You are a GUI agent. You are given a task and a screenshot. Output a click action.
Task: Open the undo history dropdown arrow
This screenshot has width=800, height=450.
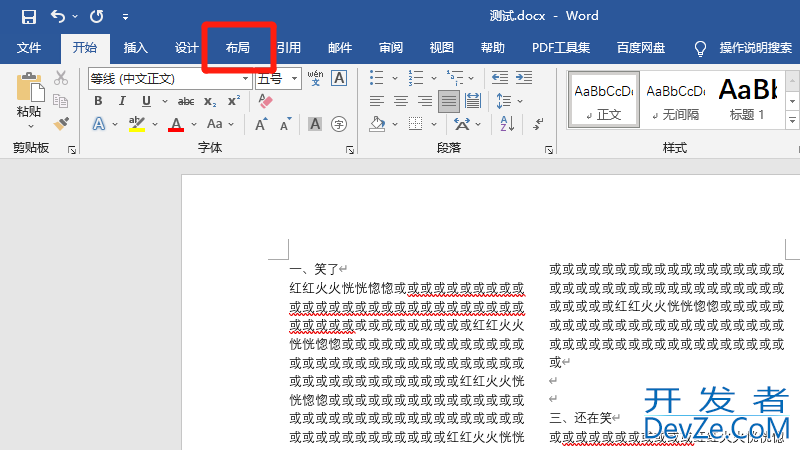coord(75,17)
